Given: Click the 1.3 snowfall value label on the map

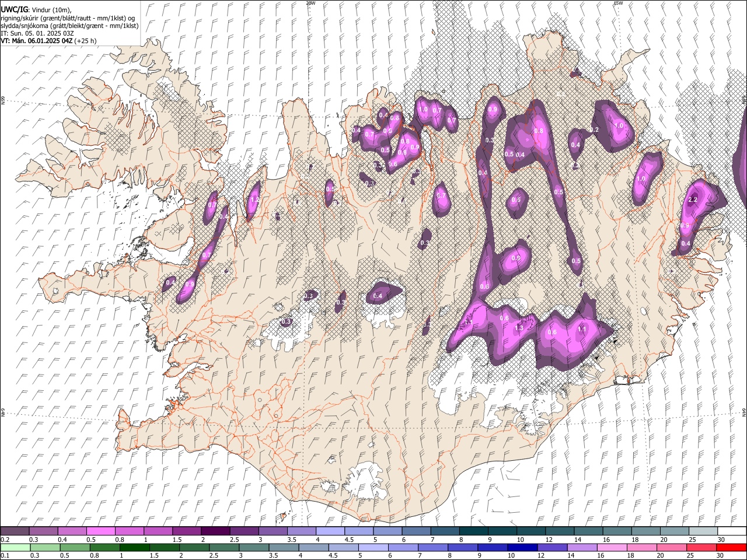Looking at the screenshot, I should [x=519, y=328].
